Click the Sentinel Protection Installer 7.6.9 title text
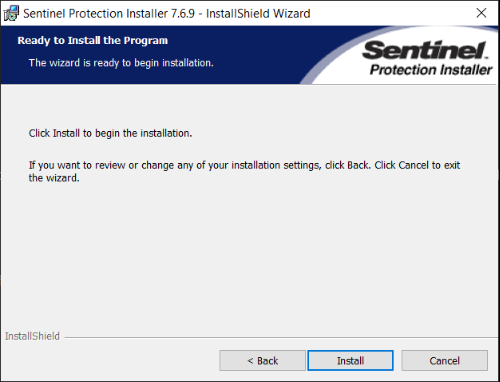This screenshot has width=500, height=382. tap(109, 14)
